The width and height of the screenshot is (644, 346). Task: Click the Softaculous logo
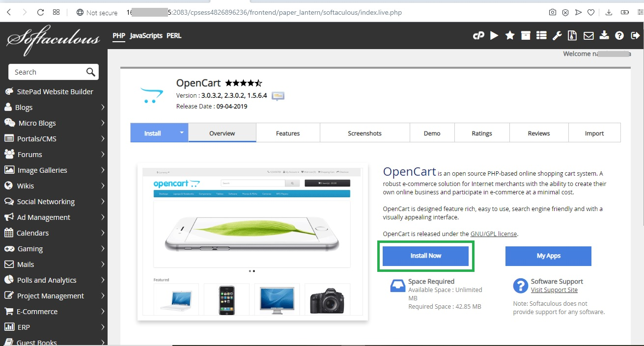tap(53, 39)
